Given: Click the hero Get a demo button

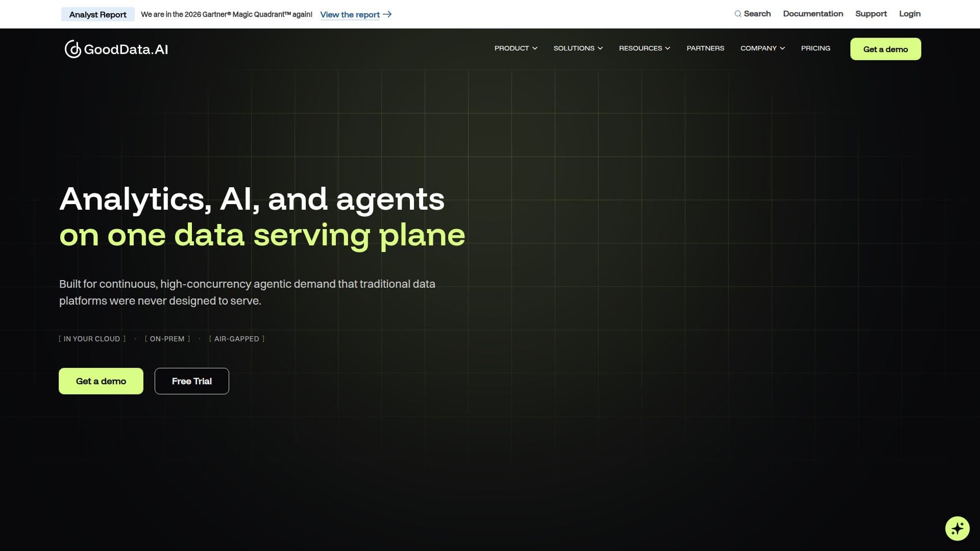Looking at the screenshot, I should pyautogui.click(x=101, y=381).
